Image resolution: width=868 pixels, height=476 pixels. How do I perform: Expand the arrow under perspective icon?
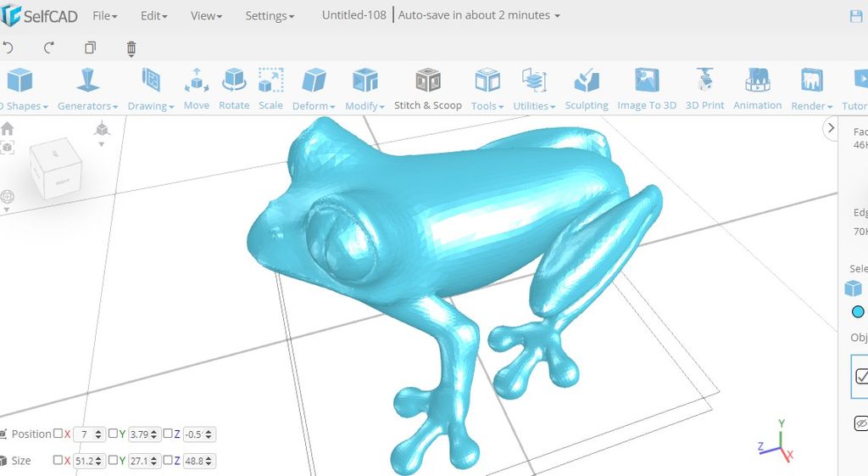102,144
